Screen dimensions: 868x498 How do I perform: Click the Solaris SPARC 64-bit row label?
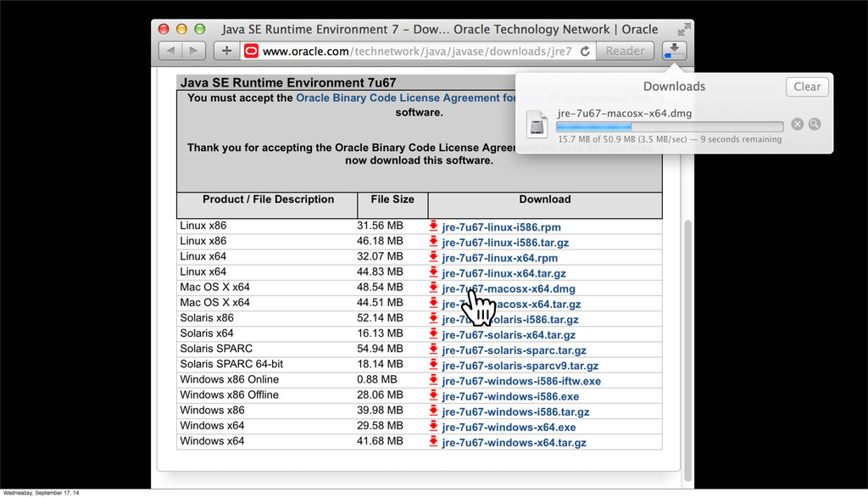(x=231, y=364)
